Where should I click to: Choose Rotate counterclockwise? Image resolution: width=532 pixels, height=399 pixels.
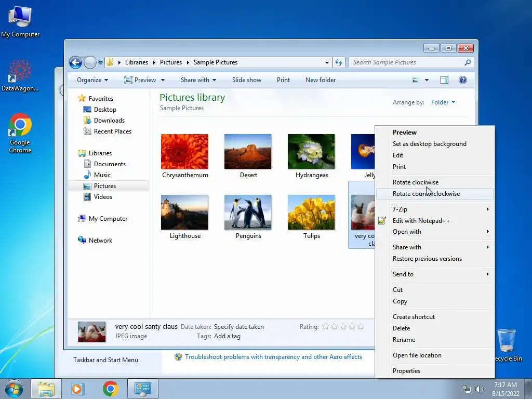point(435,194)
